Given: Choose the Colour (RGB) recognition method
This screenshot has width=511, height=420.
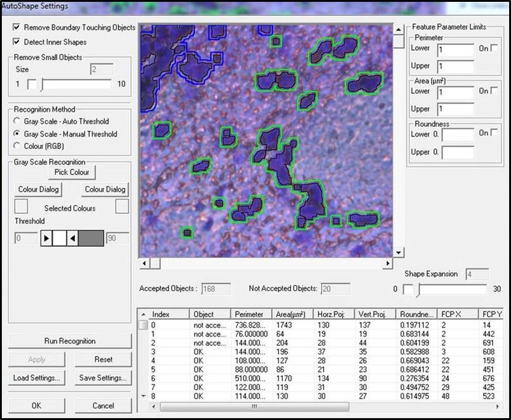Looking at the screenshot, I should tap(17, 146).
